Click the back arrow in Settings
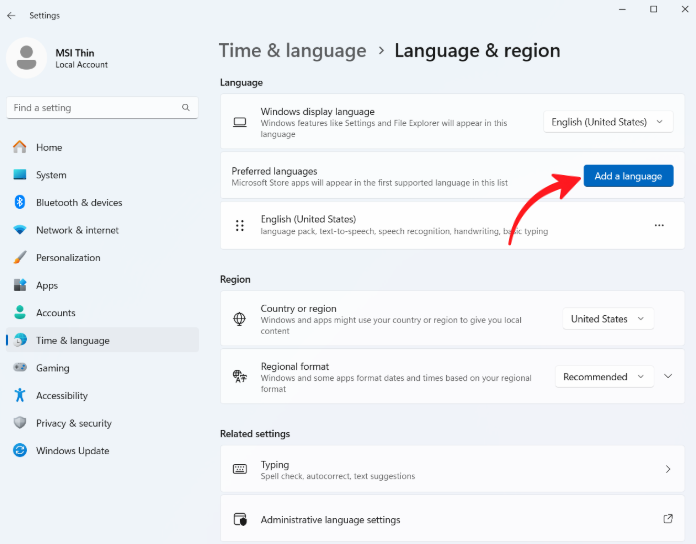 pos(11,16)
